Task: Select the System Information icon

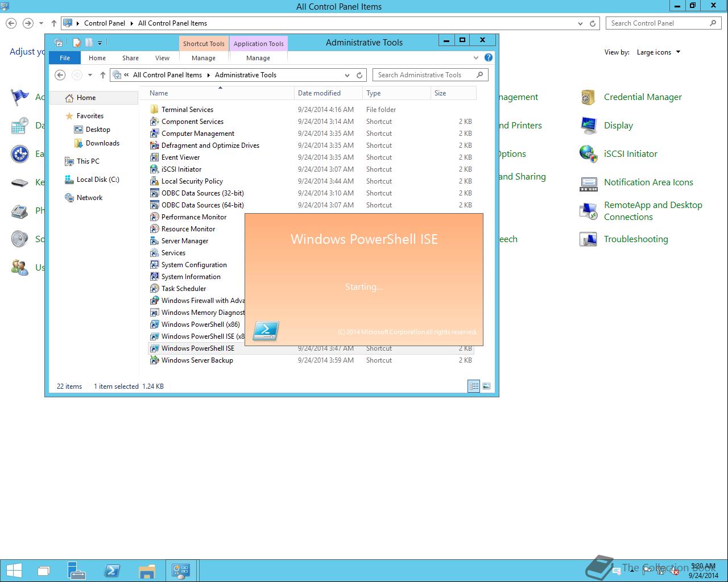Action: click(154, 277)
